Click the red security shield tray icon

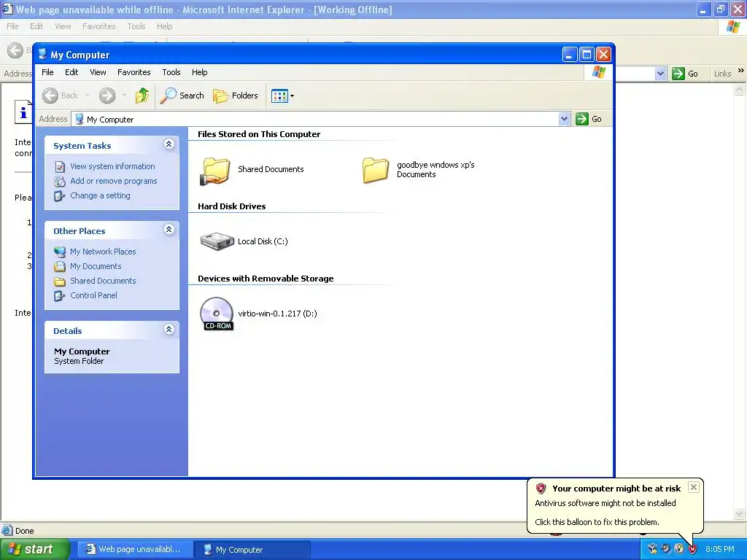(692, 549)
